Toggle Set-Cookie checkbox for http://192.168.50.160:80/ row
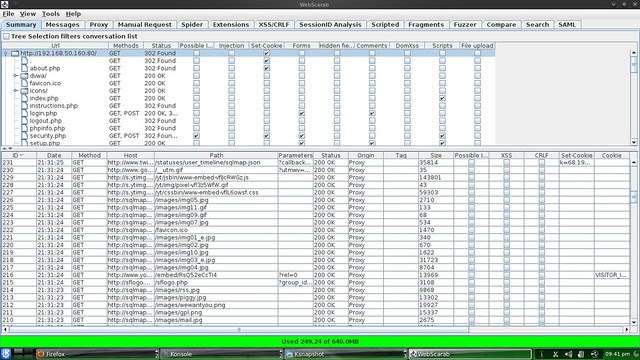 tap(267, 53)
